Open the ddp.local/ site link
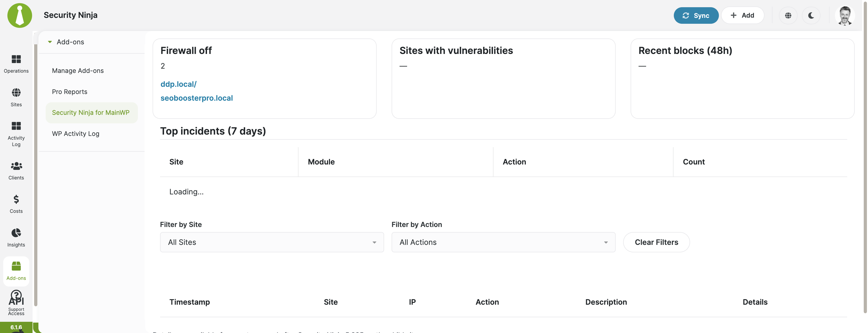This screenshot has width=868, height=333. coord(178,84)
